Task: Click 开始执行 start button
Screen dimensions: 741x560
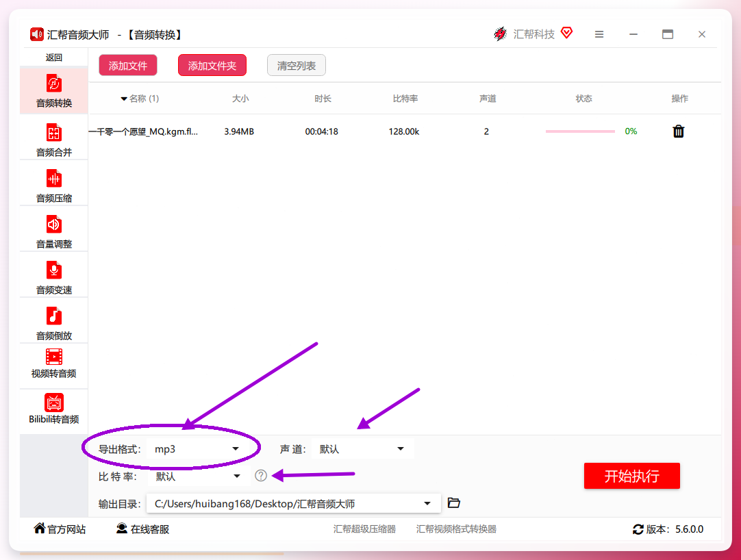Action: click(x=632, y=476)
